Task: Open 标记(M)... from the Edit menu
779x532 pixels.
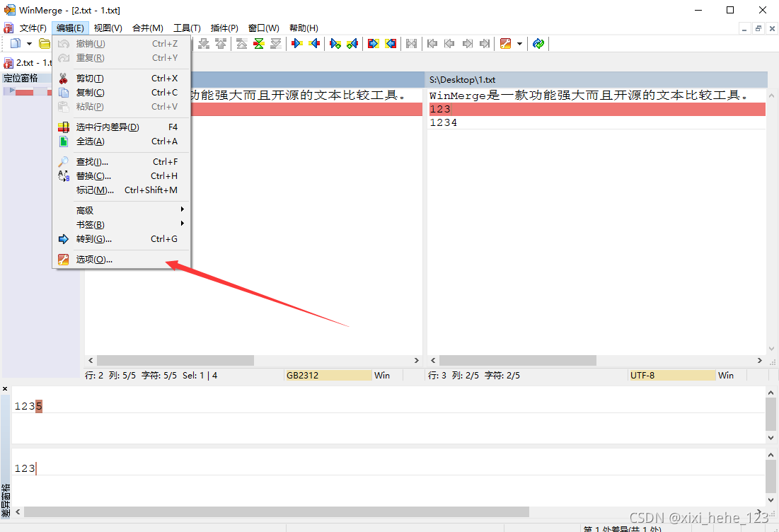Action: pos(121,190)
